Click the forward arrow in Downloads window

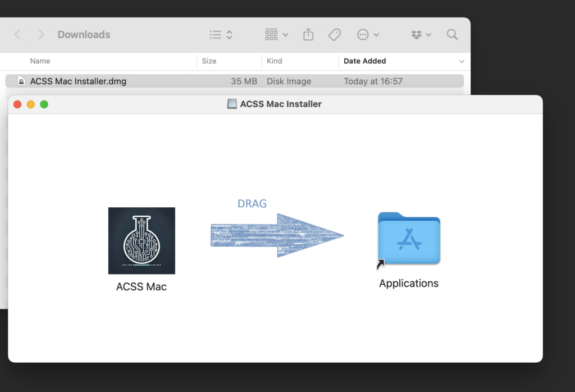pos(41,34)
